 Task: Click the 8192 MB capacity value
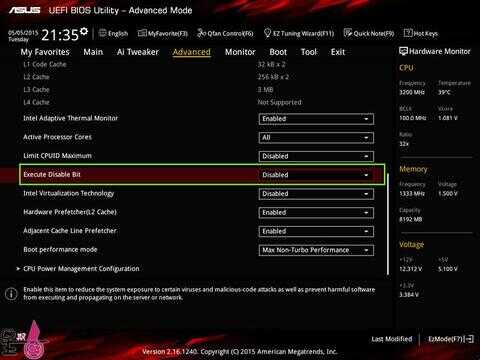tap(411, 219)
